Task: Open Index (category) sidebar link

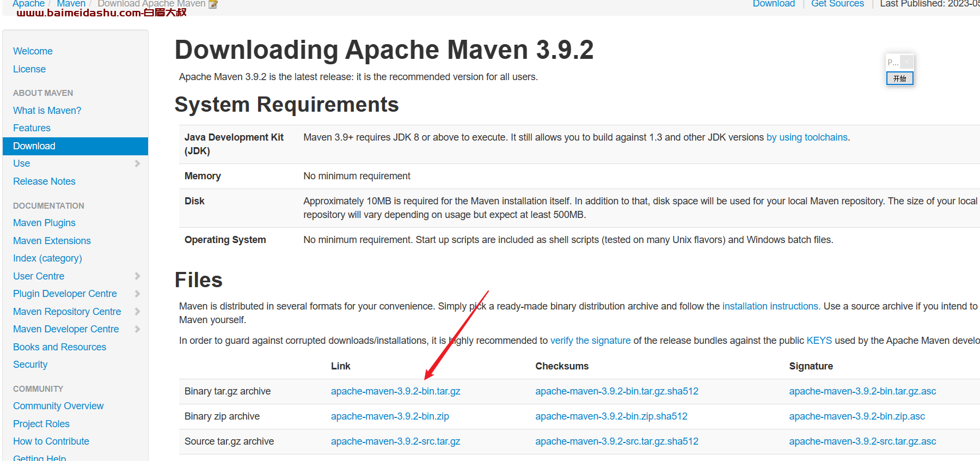Action: tap(47, 258)
